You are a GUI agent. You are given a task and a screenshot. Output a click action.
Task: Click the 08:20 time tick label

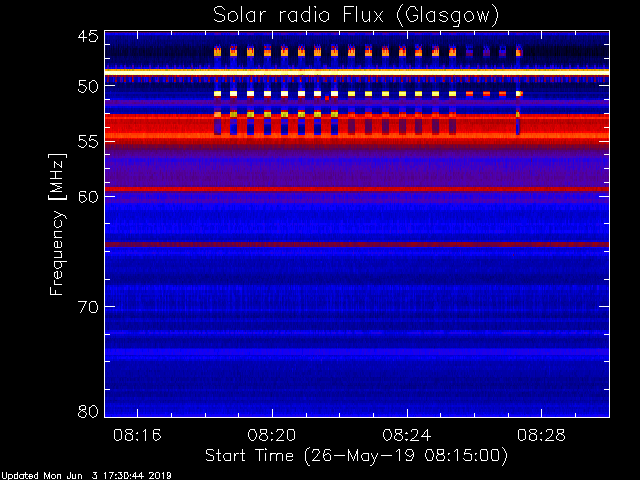(272, 435)
